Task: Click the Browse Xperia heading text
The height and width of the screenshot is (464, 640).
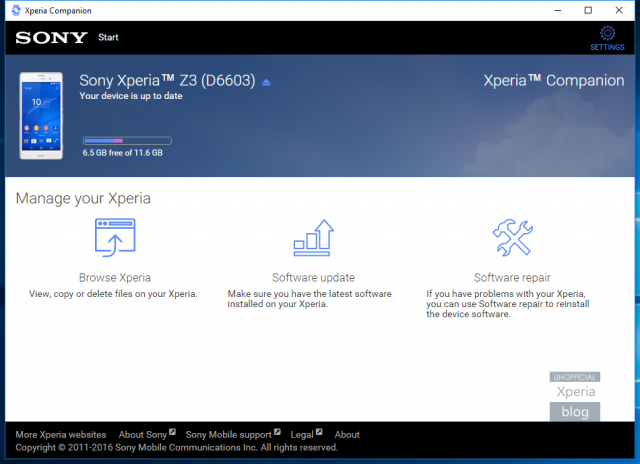Action: tap(115, 278)
